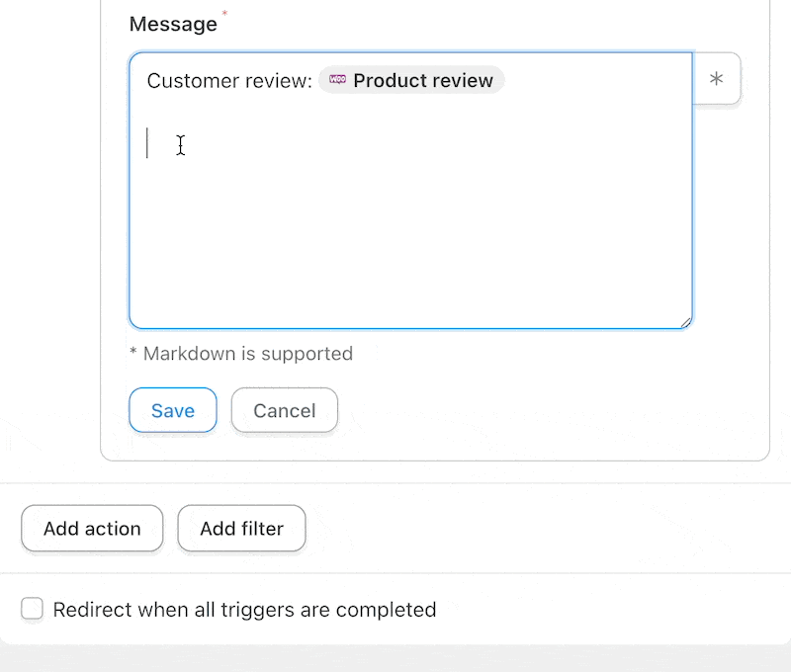Click the asterisk insert-token button
The width and height of the screenshot is (791, 672).
coord(716,79)
